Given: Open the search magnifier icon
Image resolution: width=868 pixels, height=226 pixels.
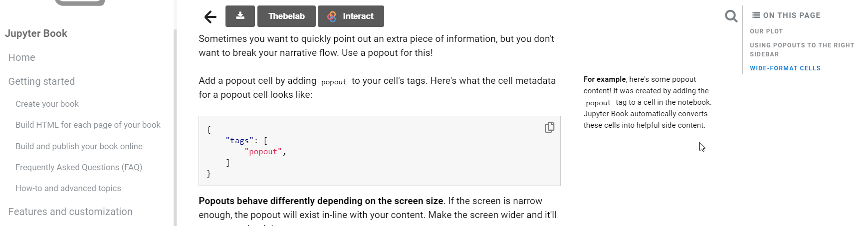Looking at the screenshot, I should click(731, 16).
